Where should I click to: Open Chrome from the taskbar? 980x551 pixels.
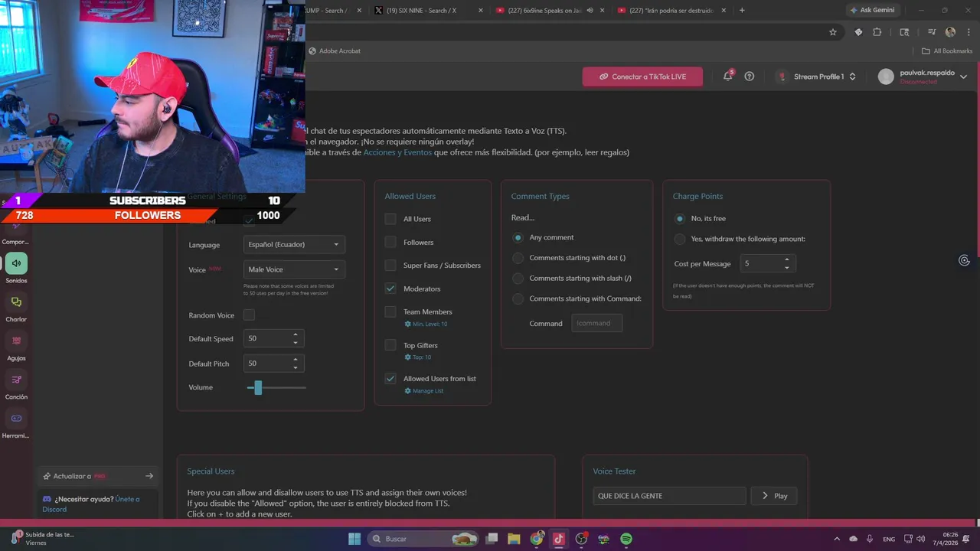pyautogui.click(x=537, y=539)
